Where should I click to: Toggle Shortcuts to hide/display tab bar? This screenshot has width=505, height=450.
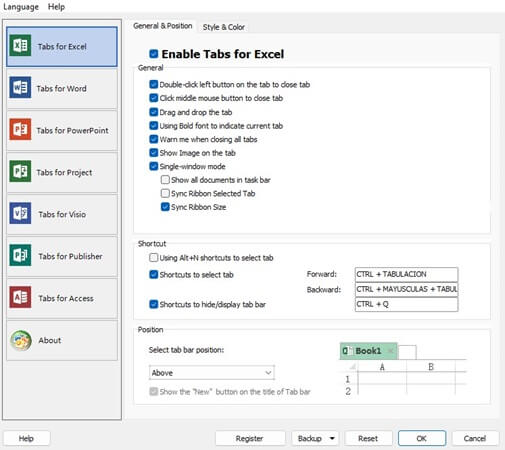[x=154, y=304]
